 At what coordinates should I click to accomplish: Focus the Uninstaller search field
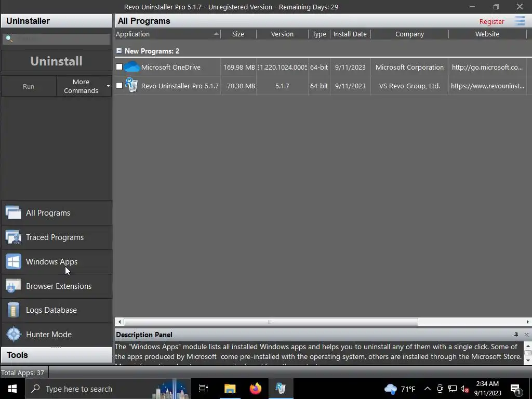tap(56, 39)
